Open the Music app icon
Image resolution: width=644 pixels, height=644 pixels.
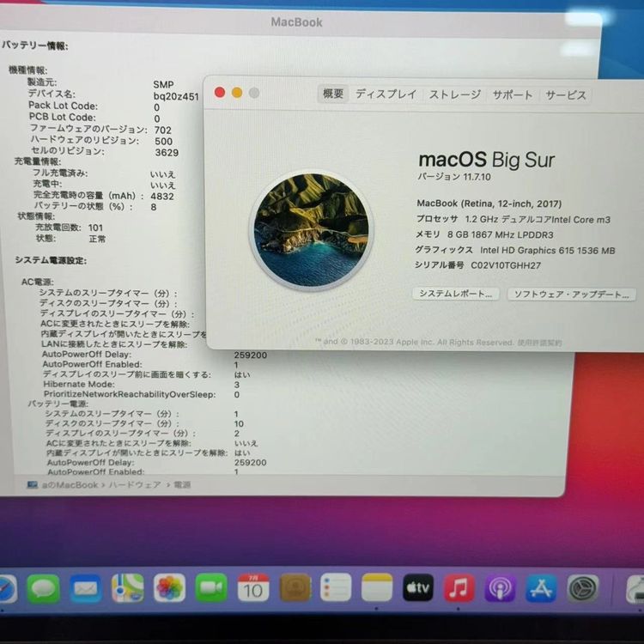click(x=459, y=588)
